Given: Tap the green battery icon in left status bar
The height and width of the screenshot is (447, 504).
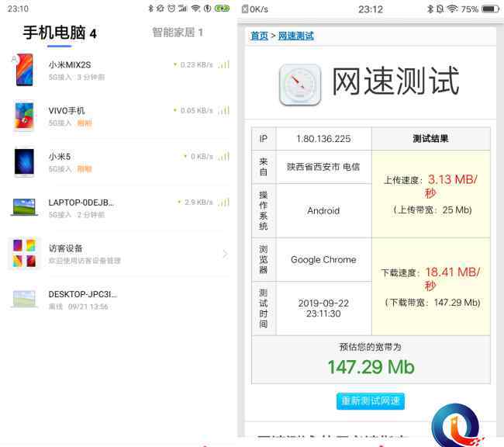Looking at the screenshot, I should (x=222, y=9).
